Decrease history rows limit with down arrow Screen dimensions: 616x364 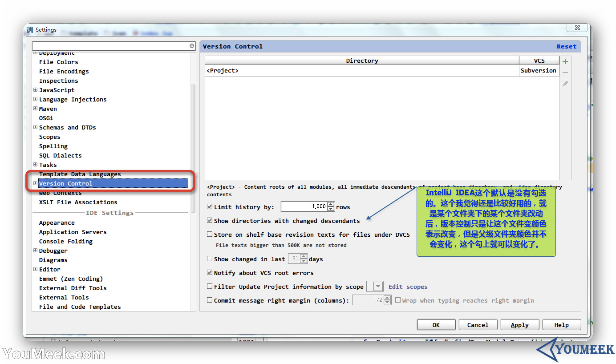331,209
